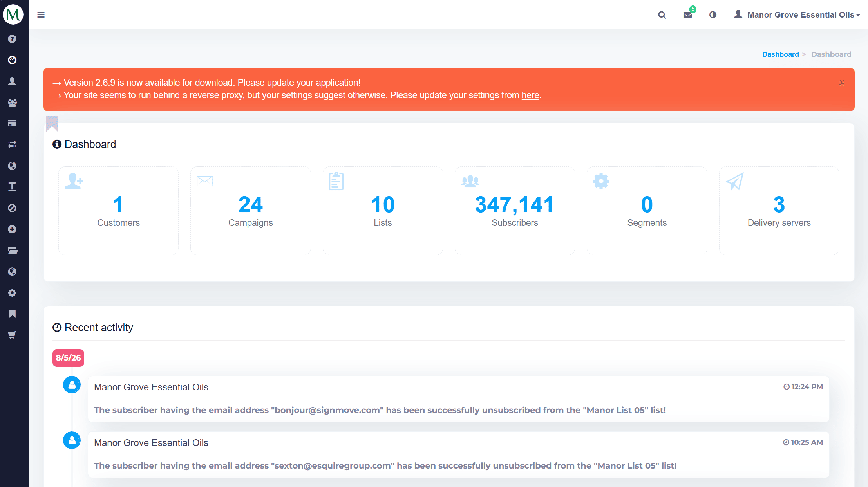Select the sexton@esquiregroup.com unsubscribed activity message
This screenshot has height=487, width=868.
385,466
